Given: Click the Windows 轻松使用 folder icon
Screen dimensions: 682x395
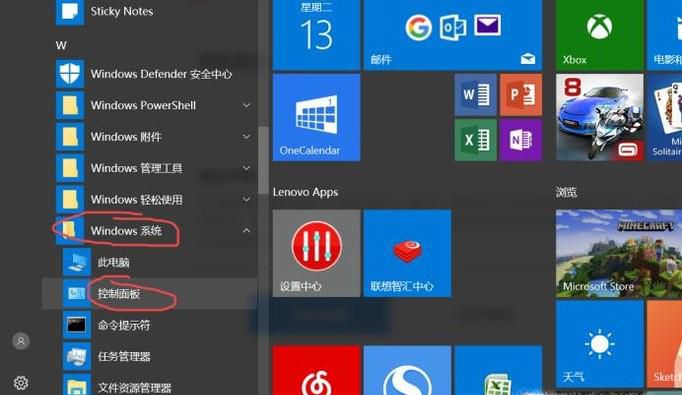Looking at the screenshot, I should point(70,199).
